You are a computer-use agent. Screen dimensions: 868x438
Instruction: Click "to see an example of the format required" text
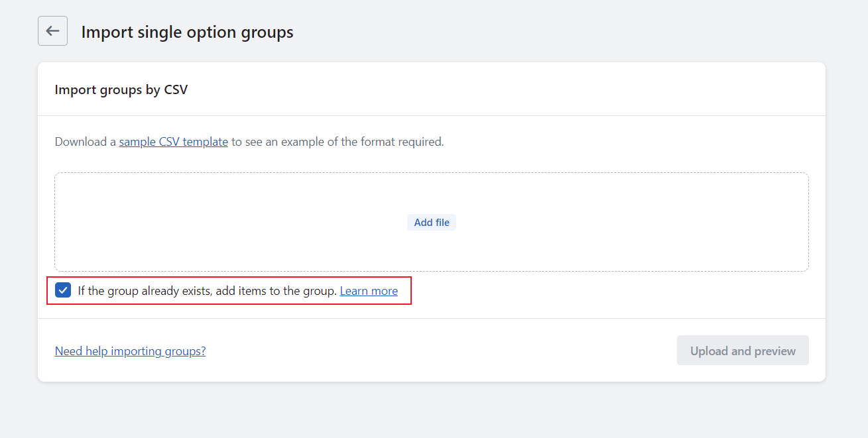click(x=337, y=142)
